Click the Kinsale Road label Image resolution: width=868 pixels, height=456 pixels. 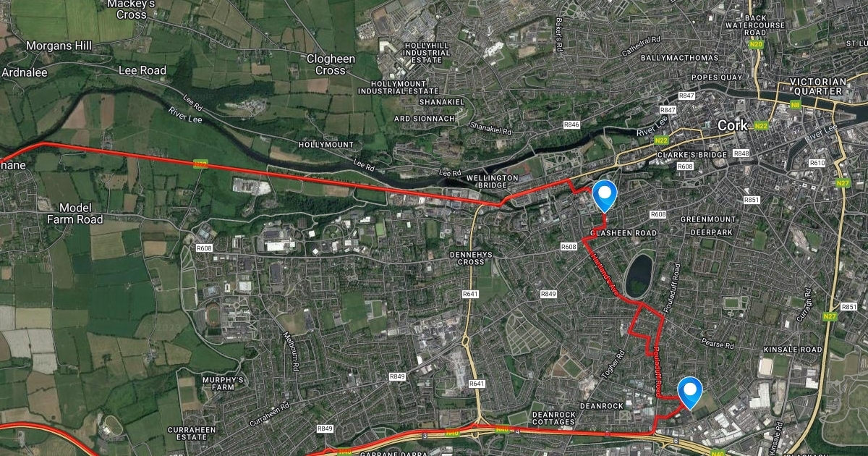click(x=793, y=350)
